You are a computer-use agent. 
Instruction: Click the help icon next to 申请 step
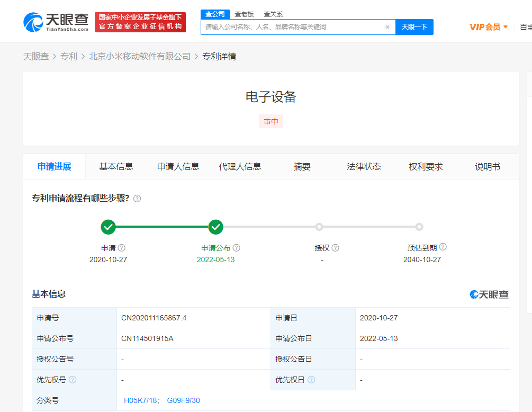121,248
